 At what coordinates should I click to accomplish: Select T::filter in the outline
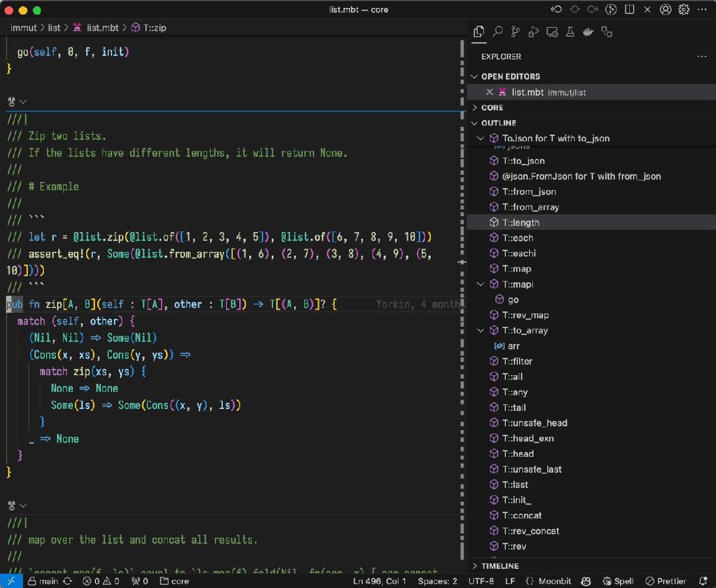click(517, 361)
